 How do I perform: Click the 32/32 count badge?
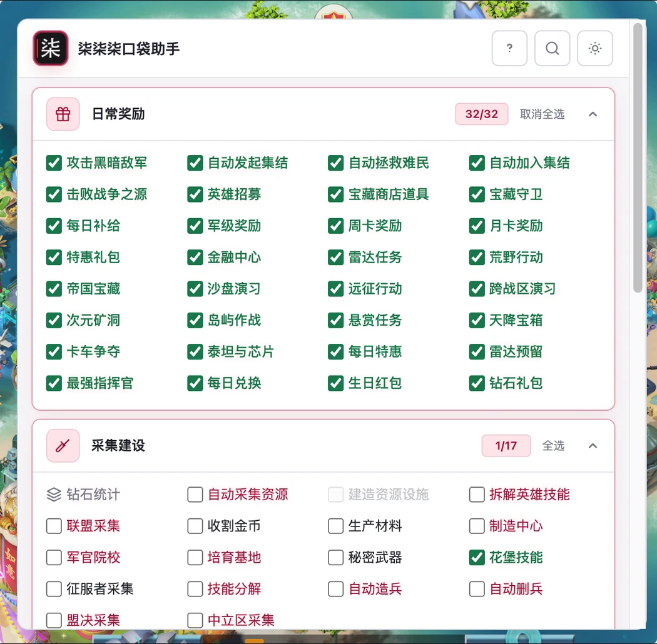(x=481, y=114)
